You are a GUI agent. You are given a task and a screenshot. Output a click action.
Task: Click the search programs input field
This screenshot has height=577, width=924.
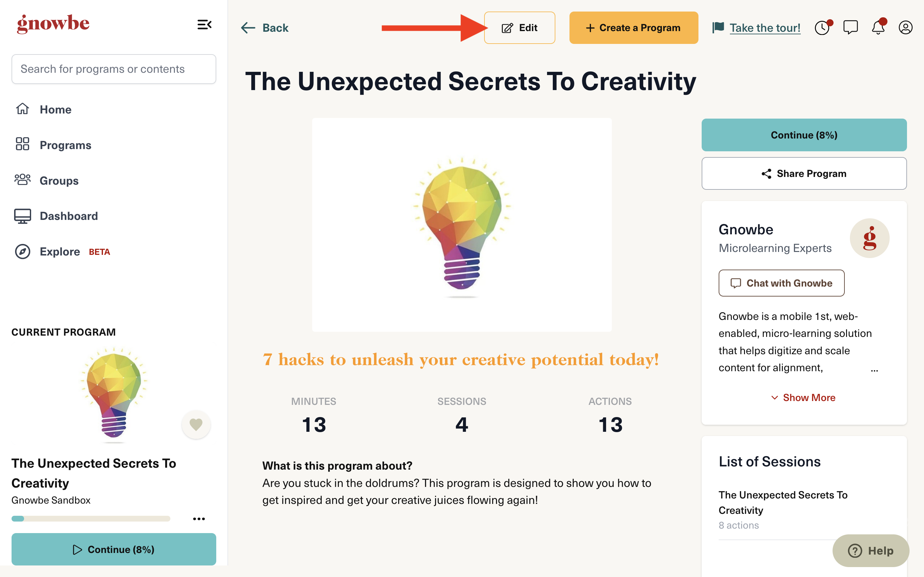click(114, 69)
